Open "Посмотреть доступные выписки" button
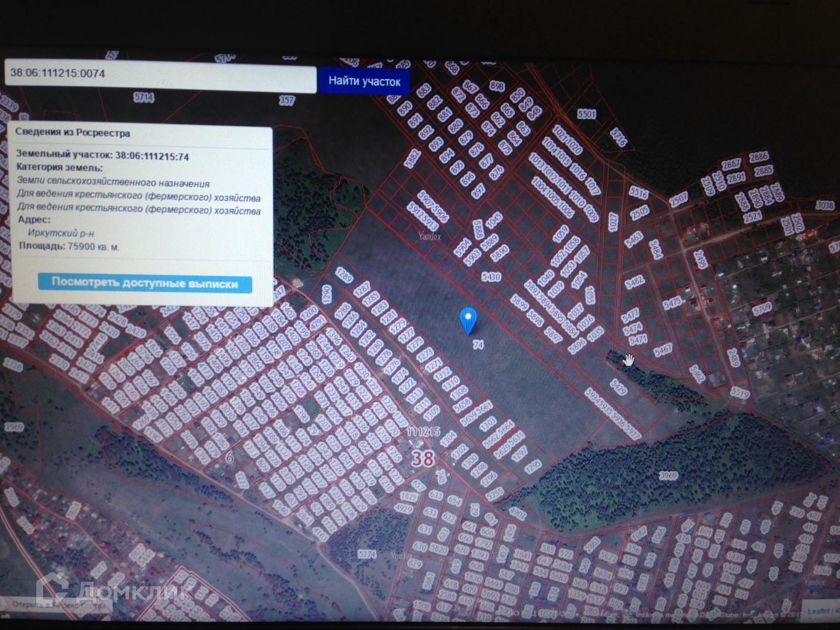 (x=145, y=283)
